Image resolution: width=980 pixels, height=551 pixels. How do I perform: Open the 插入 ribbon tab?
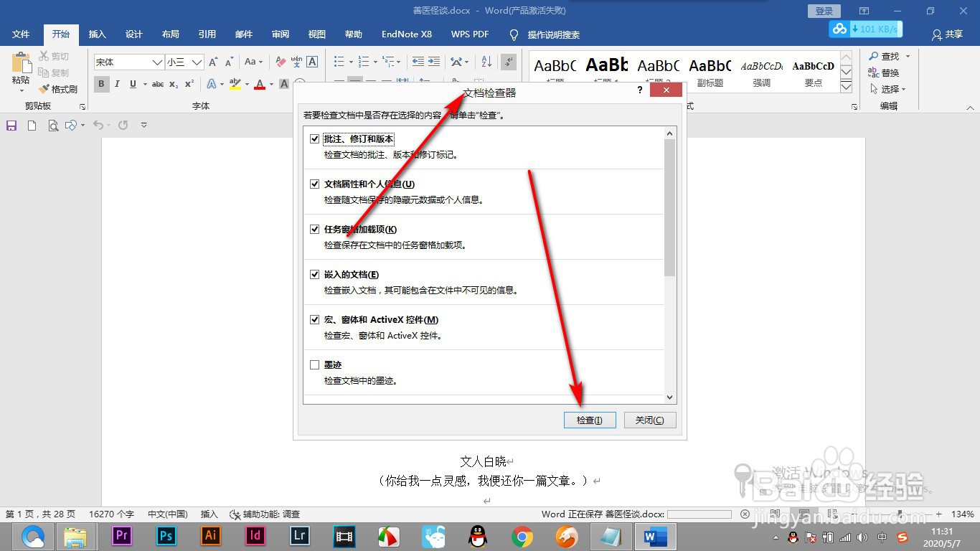pos(97,34)
